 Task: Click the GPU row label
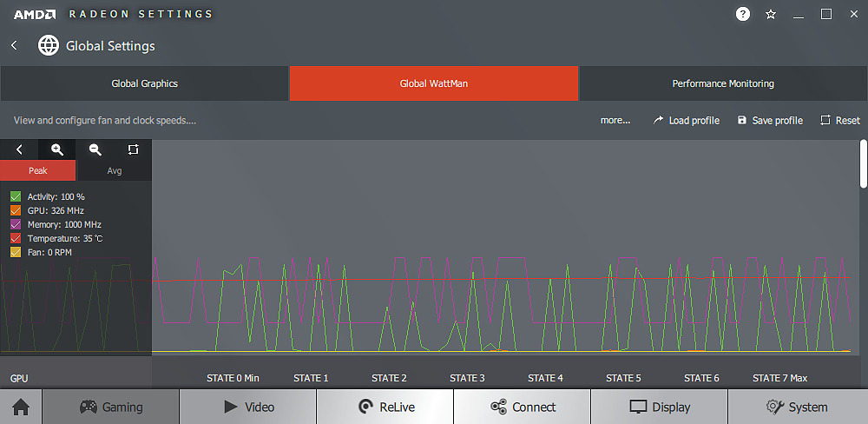(x=19, y=379)
